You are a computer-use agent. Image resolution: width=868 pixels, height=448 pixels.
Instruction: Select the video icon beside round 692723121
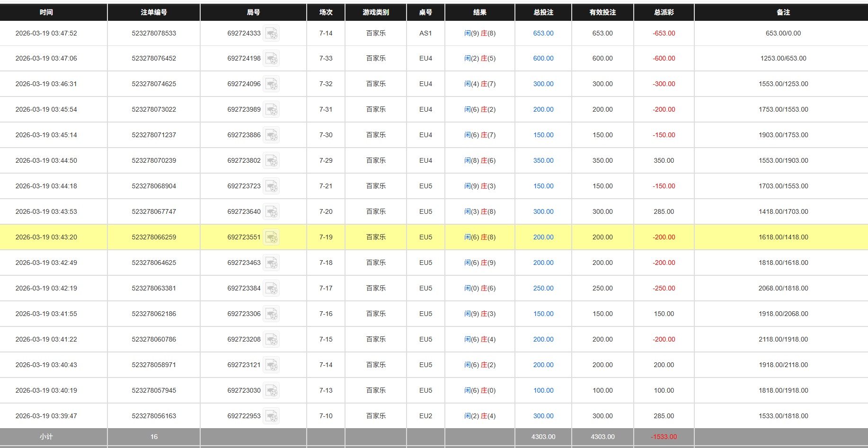(x=271, y=365)
